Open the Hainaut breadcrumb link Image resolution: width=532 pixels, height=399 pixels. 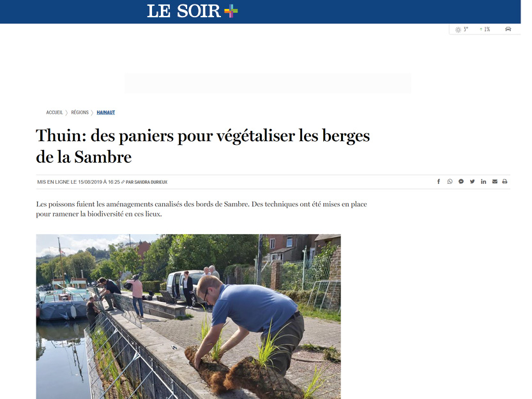106,112
